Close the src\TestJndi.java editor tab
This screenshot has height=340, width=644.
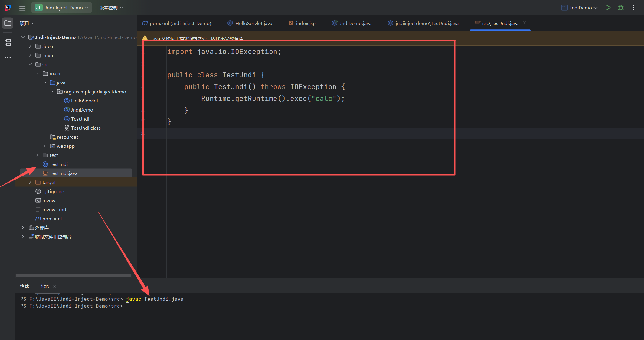click(x=525, y=23)
